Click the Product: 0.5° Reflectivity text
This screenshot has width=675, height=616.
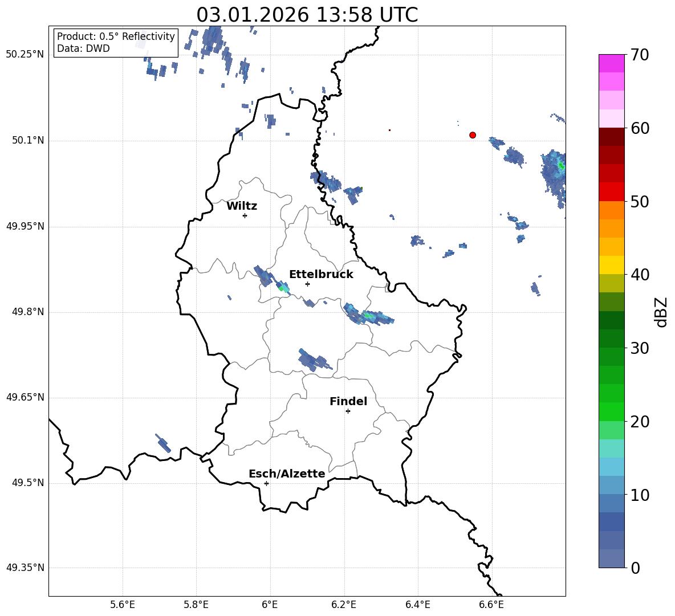tap(116, 36)
